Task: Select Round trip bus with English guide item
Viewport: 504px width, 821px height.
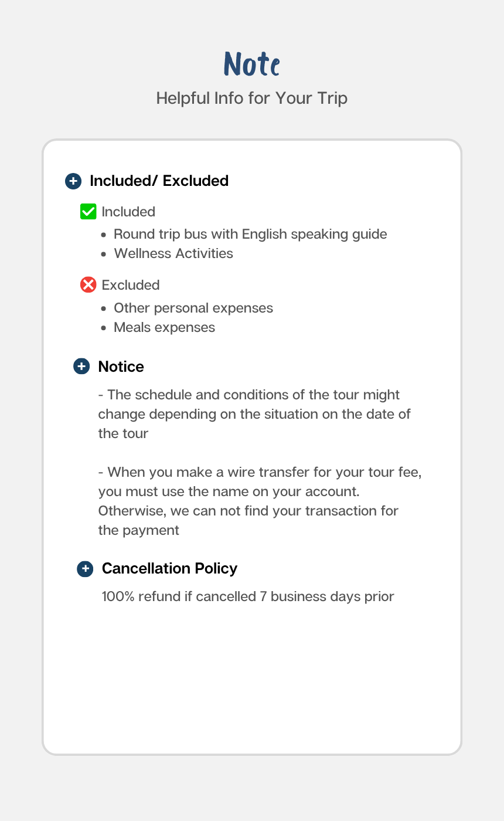Action: [x=250, y=234]
